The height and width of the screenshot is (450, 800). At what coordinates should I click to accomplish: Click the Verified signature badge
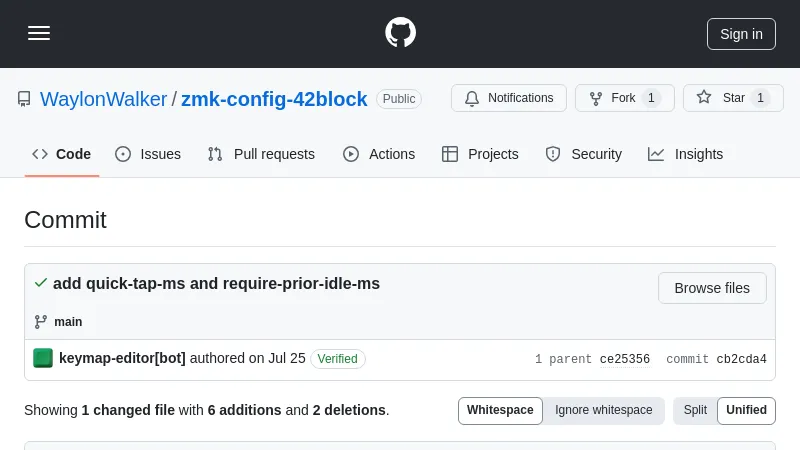pyautogui.click(x=338, y=359)
